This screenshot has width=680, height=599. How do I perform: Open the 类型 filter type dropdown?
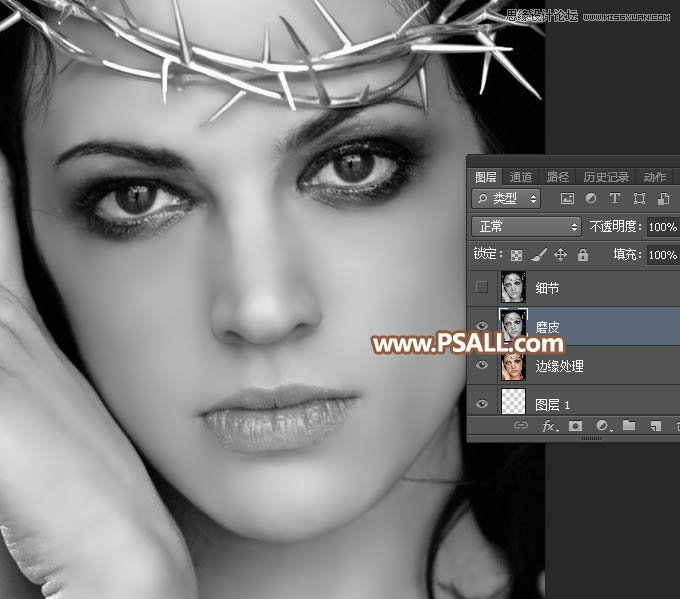point(506,199)
